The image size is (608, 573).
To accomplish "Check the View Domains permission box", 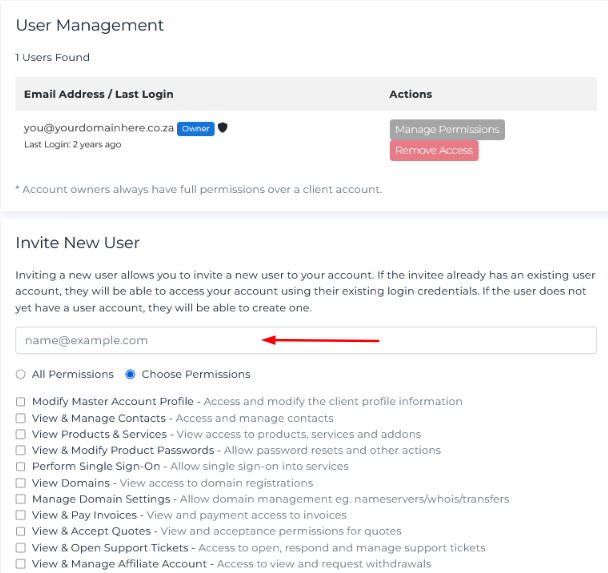I will tap(21, 483).
